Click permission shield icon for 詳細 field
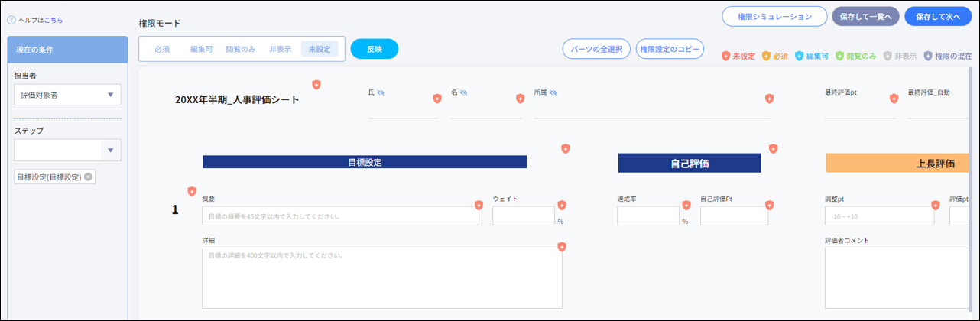 point(562,247)
